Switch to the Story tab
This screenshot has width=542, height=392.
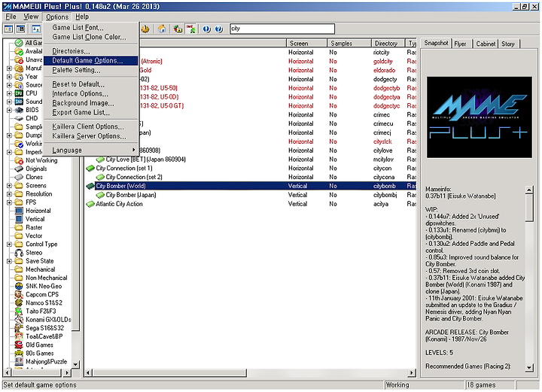[x=508, y=44]
